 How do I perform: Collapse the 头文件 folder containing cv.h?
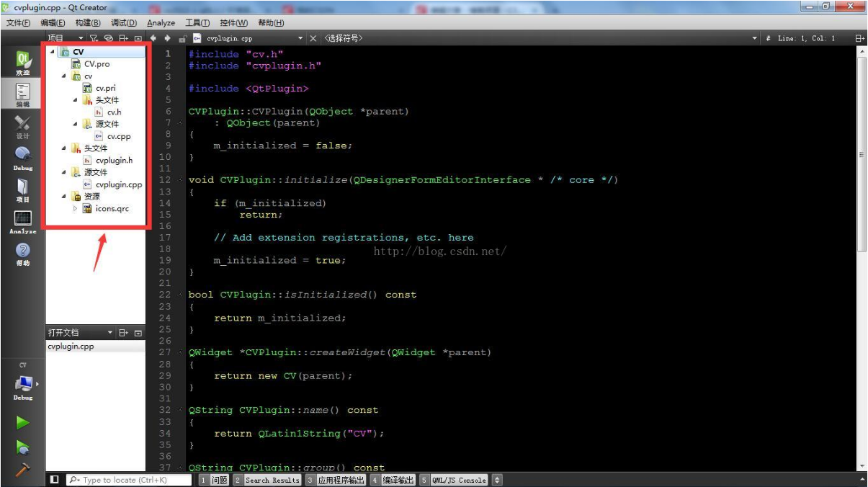point(76,100)
